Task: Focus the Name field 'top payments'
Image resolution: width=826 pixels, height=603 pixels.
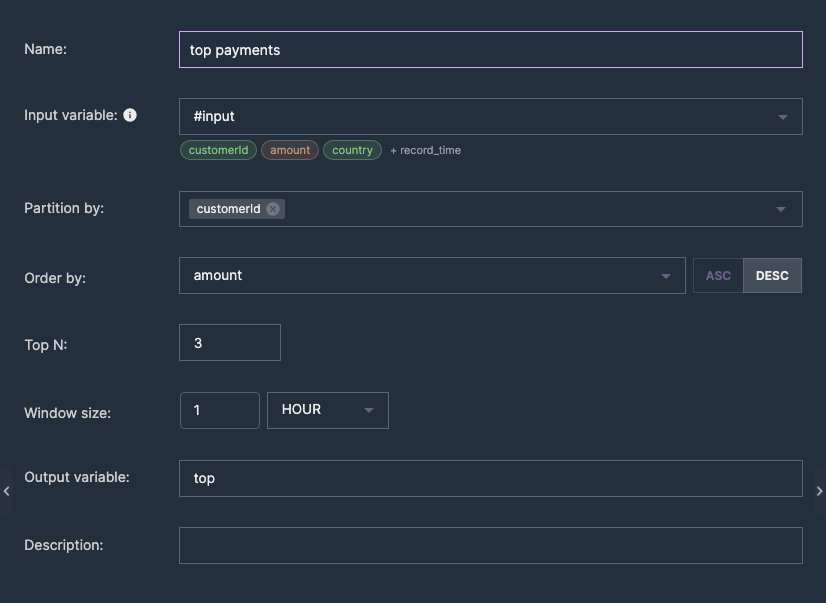Action: (x=490, y=50)
